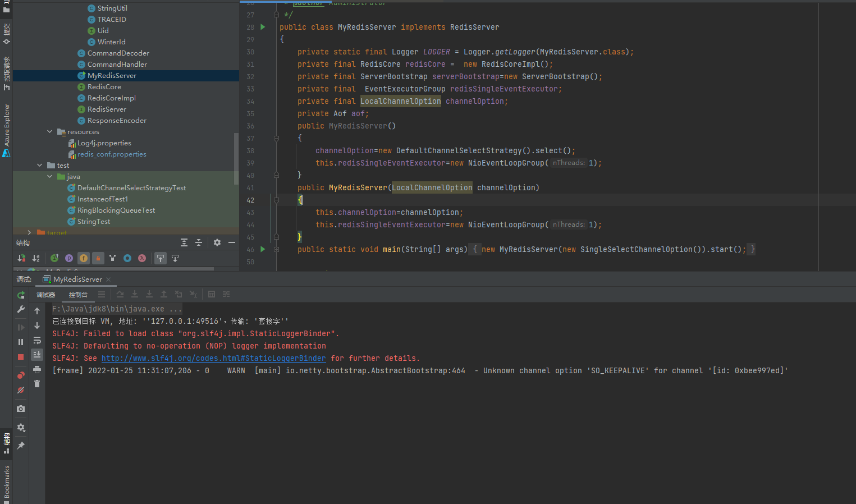Console scroll up stack trace arrow
This screenshot has width=856, height=504.
pos(37,311)
